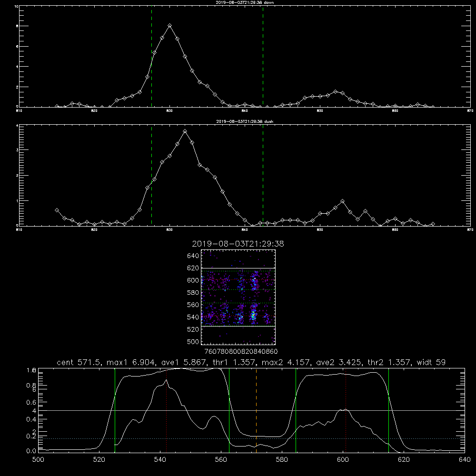Click the orange dashed center line in bottom plot

(x=256, y=410)
